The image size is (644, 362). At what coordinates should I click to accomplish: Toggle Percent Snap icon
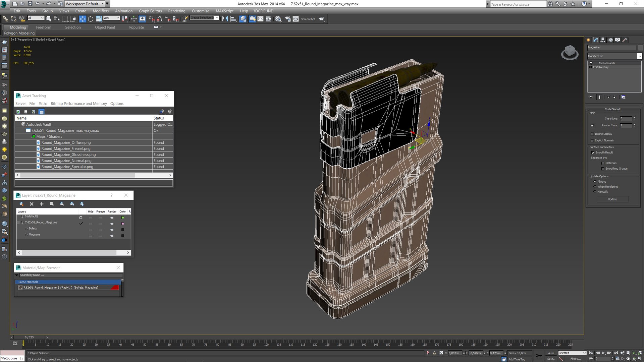167,19
